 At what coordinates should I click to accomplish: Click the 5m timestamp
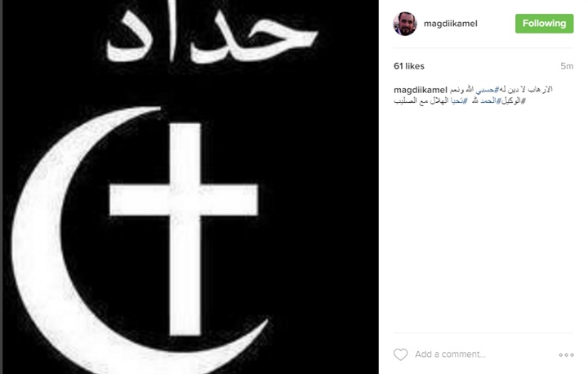pos(567,66)
